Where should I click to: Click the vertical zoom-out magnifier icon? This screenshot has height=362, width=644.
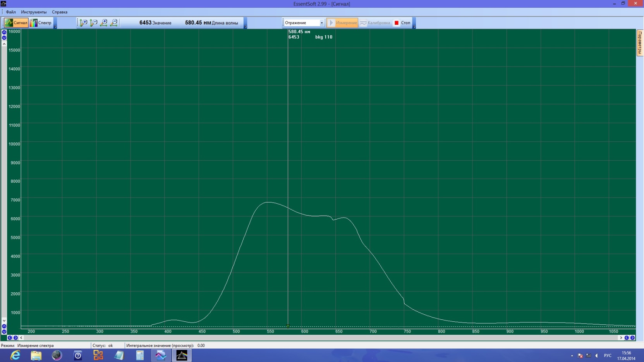click(93, 23)
